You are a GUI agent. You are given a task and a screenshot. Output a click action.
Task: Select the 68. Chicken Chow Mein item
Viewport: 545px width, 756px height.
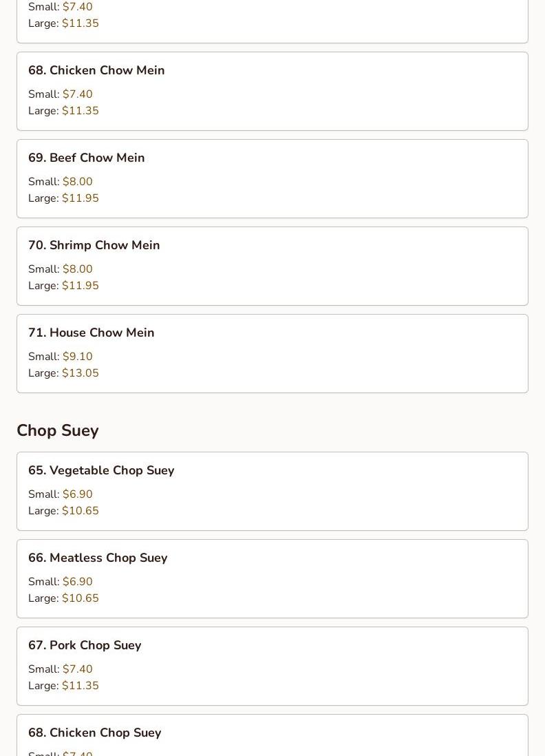coord(272,91)
